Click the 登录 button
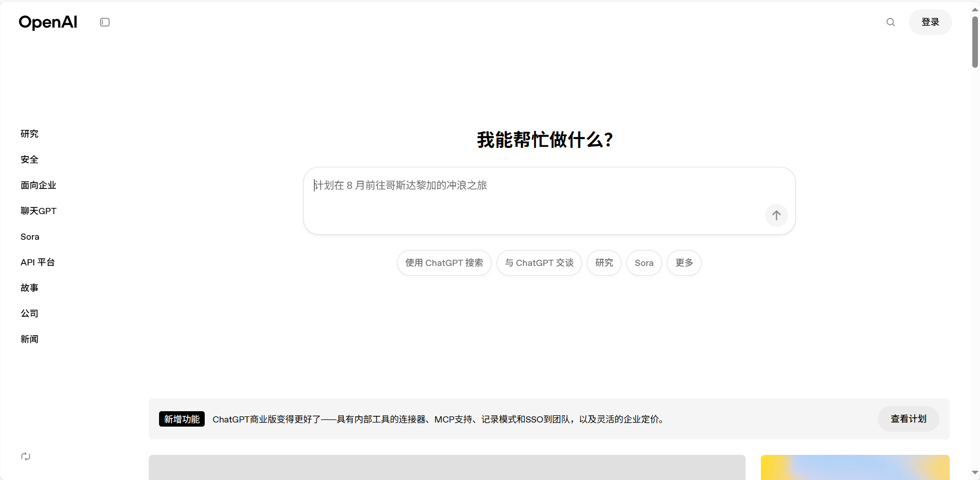 (x=930, y=22)
